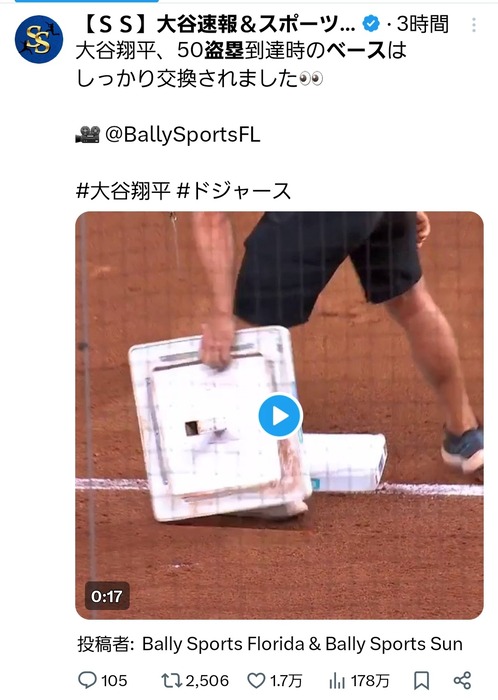Click the 2,506 repost count
The image size is (498, 700).
tap(207, 681)
